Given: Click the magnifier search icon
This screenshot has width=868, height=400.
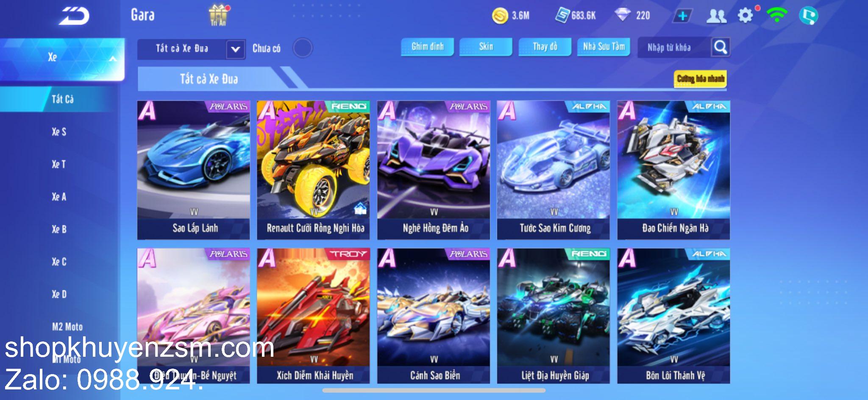Looking at the screenshot, I should (721, 47).
